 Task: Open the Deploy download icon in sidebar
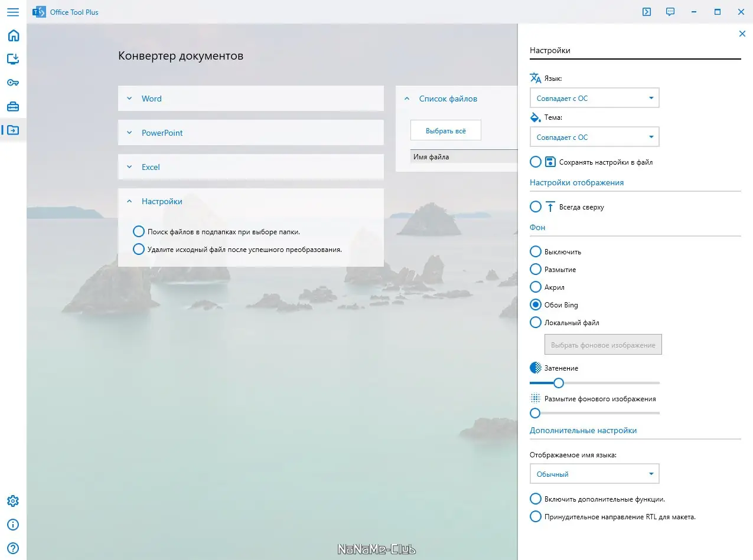point(13,59)
